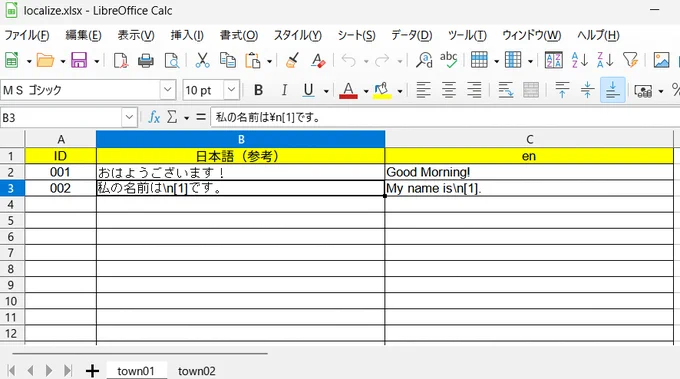
Task: Expand the Save options arrow
Action: tap(96, 61)
